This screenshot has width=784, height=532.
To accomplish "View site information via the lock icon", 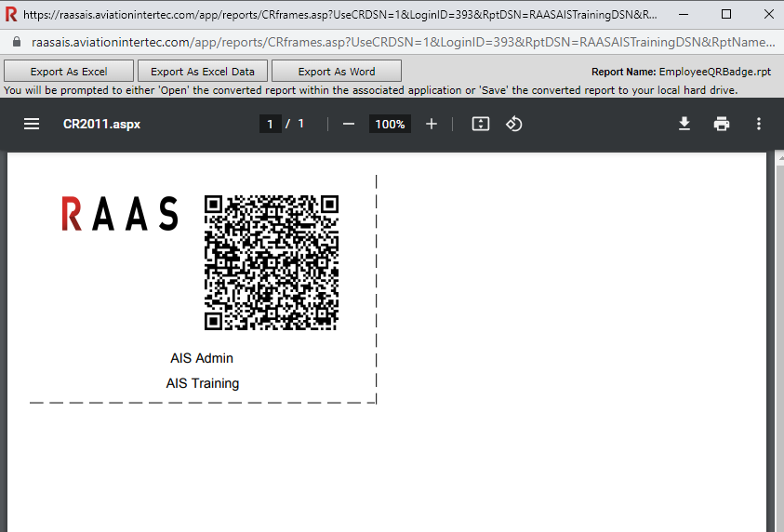I will 15,43.
